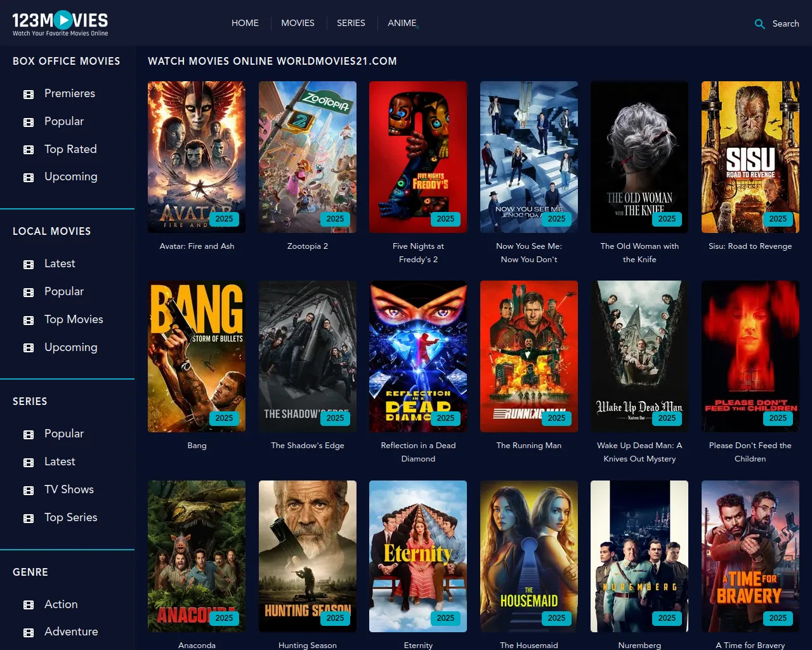Image resolution: width=812 pixels, height=650 pixels.
Task: Open the Anaconda movie poster
Action: pyautogui.click(x=197, y=556)
